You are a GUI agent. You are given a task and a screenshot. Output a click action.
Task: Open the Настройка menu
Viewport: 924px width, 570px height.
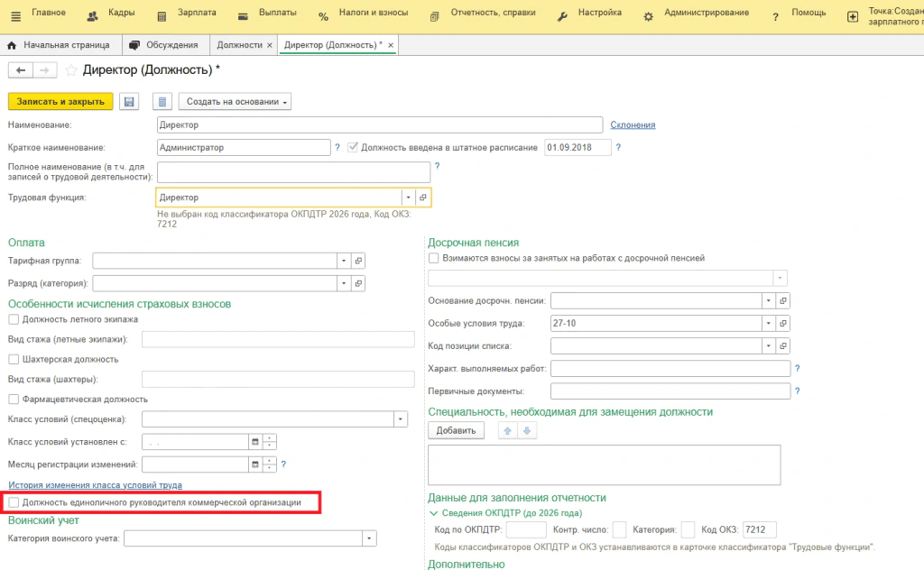pyautogui.click(x=589, y=14)
